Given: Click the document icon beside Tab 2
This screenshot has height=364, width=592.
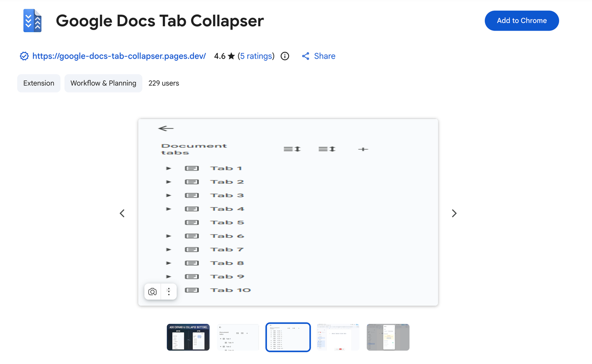Looking at the screenshot, I should click(192, 182).
